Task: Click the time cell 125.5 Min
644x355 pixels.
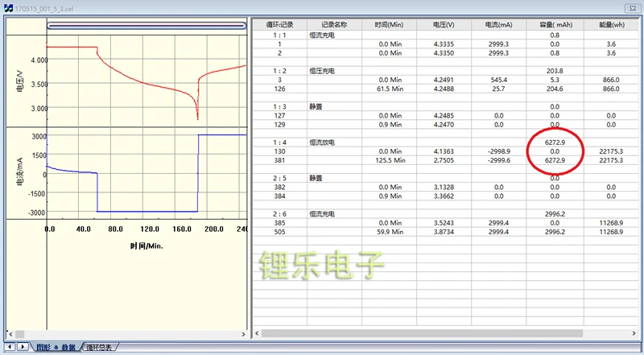Action: [x=389, y=160]
